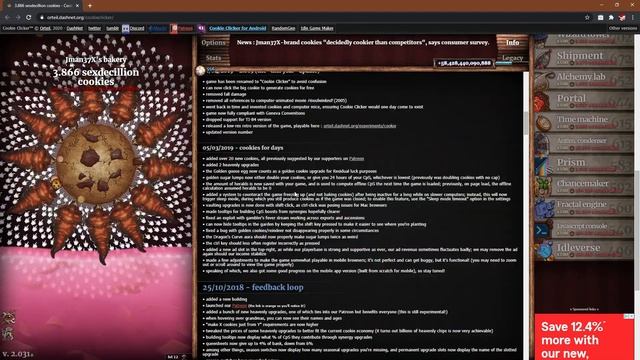Open the Discord link
The image size is (640, 360).
pos(133,28)
